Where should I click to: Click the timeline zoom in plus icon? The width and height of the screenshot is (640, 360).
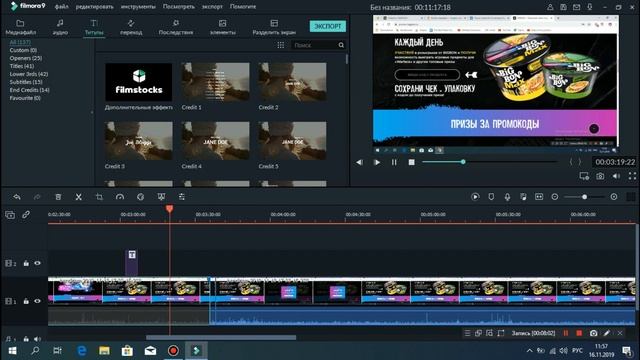614,197
